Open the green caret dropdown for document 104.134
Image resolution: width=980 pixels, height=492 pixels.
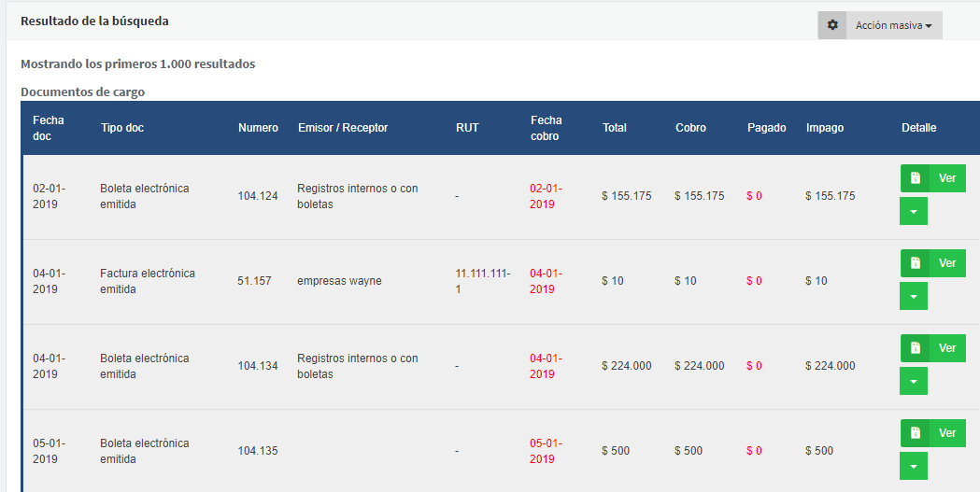[x=914, y=382]
